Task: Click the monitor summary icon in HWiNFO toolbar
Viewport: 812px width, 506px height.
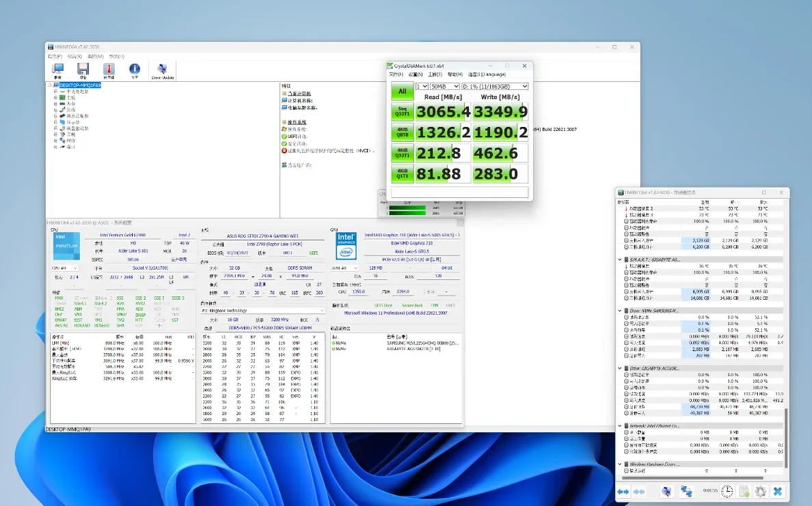Action: tap(58, 70)
